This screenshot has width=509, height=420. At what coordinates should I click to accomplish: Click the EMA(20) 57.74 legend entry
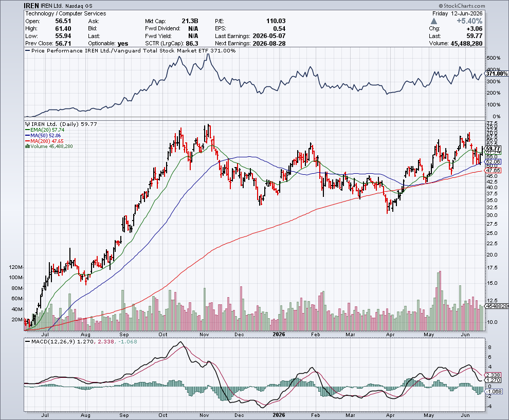pyautogui.click(x=45, y=130)
